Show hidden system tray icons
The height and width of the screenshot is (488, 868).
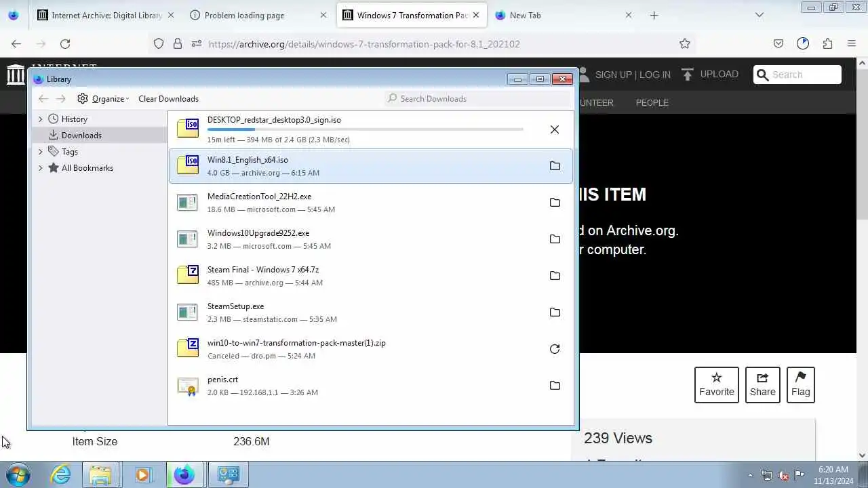[750, 475]
